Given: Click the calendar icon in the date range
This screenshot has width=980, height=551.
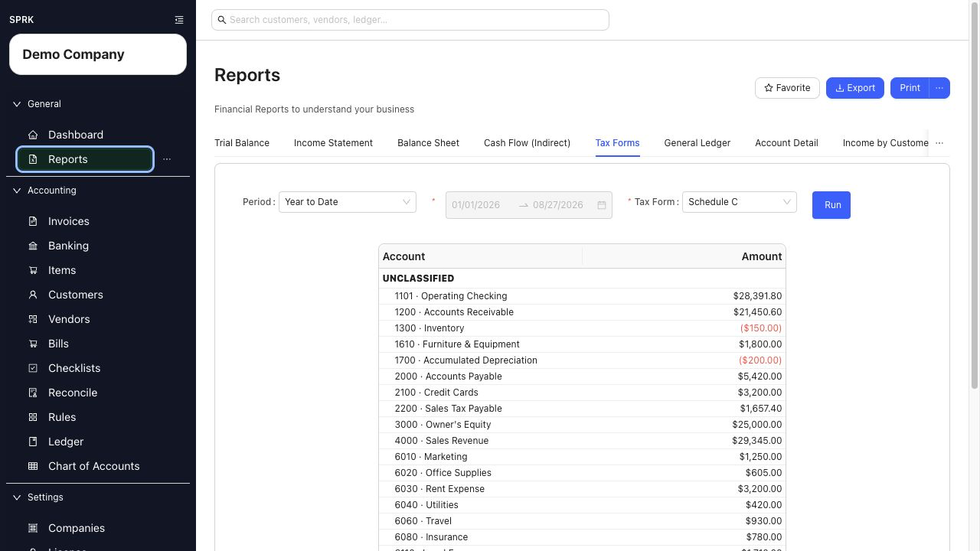Looking at the screenshot, I should click(x=602, y=205).
